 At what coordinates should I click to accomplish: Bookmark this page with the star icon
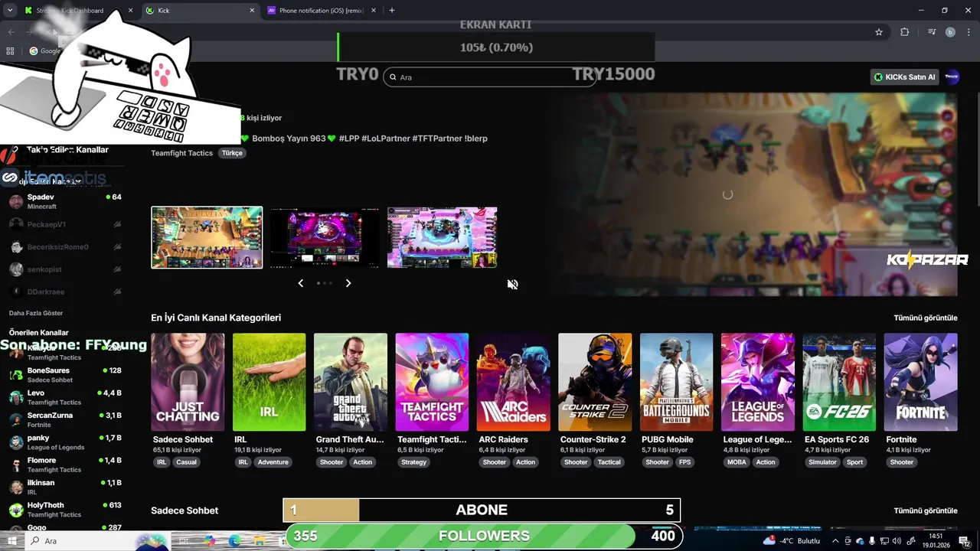(879, 32)
